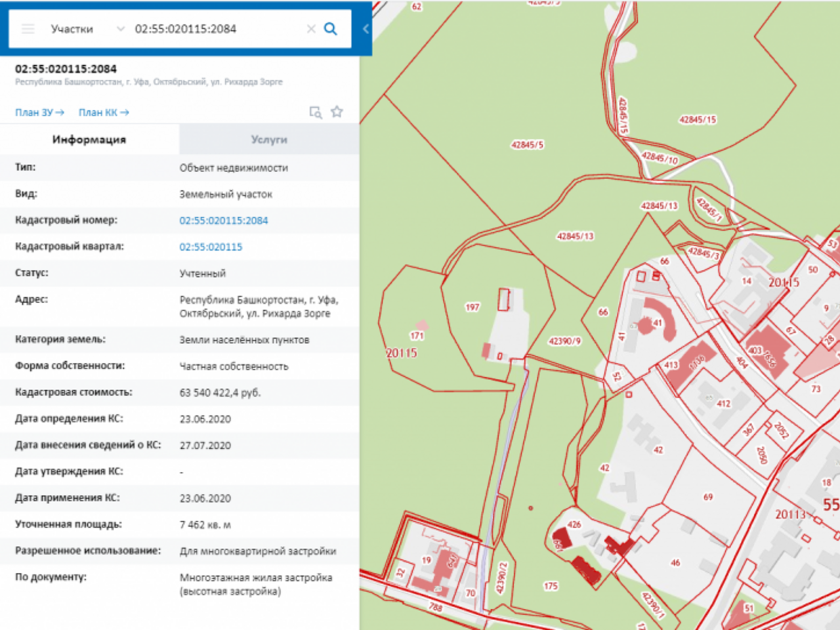Click the search input with cadastral number

(210, 29)
